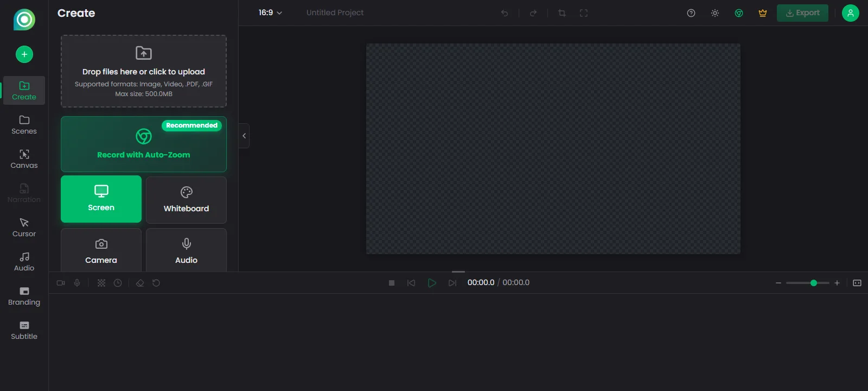Image resolution: width=868 pixels, height=391 pixels.
Task: Switch to the Cursor sidebar panel
Action: click(24, 228)
